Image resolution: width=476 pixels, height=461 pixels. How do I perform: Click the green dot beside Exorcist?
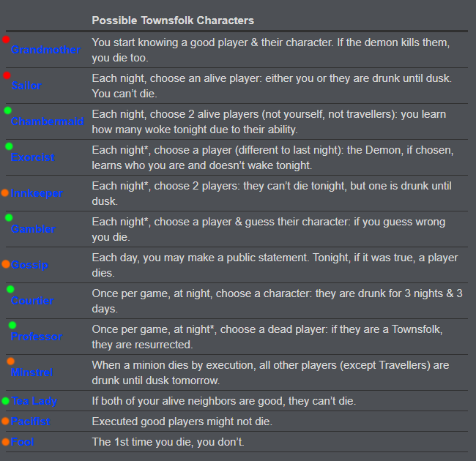click(x=9, y=146)
